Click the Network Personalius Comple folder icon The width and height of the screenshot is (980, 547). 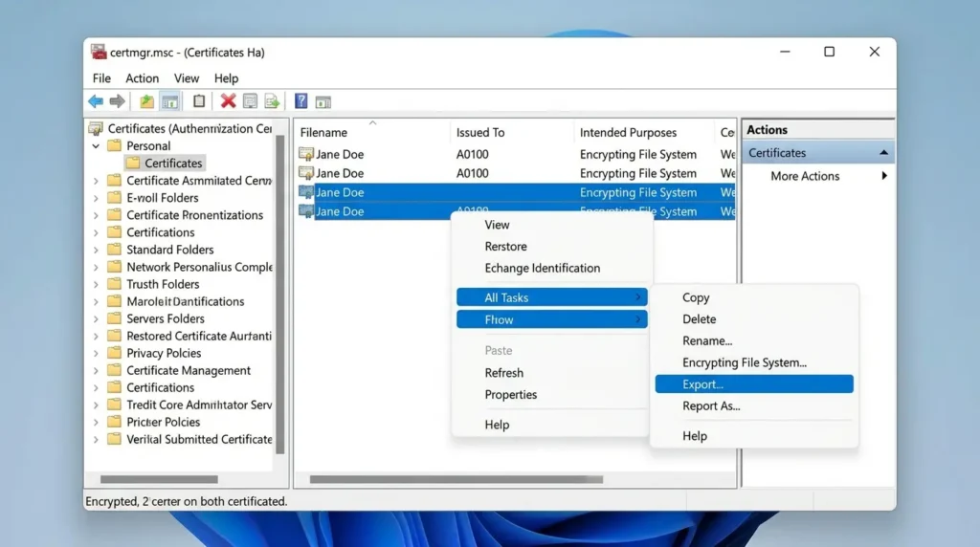click(x=114, y=267)
